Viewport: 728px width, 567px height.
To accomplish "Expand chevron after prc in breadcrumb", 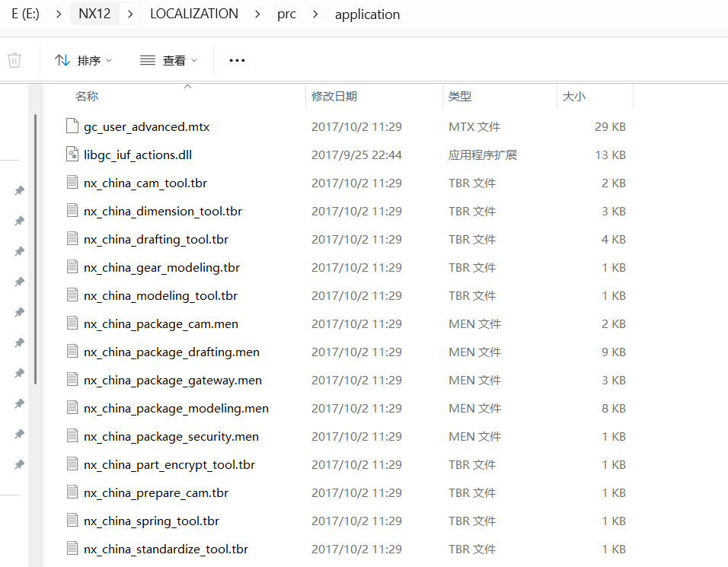I will coord(316,14).
